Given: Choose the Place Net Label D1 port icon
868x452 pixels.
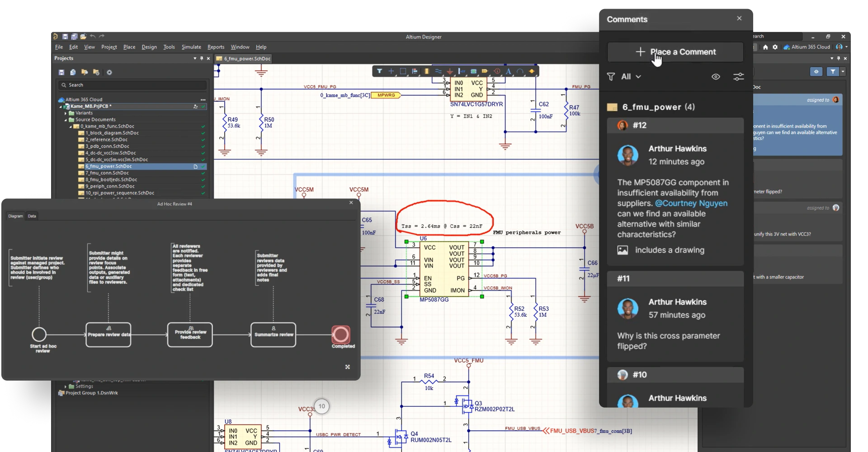Looking at the screenshot, I should point(485,71).
